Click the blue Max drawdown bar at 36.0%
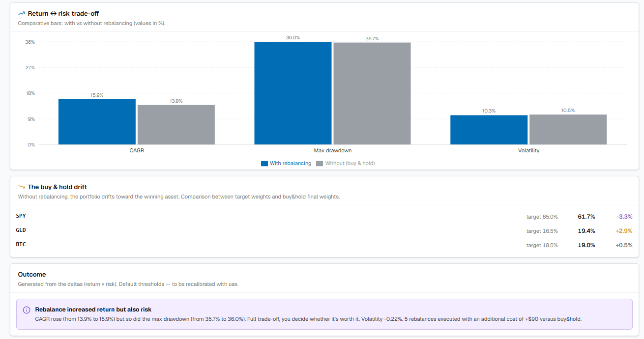This screenshot has height=339, width=644. [x=293, y=93]
